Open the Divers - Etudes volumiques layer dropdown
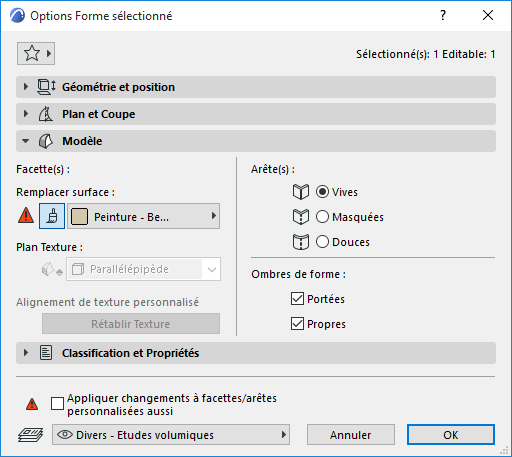 click(x=171, y=435)
